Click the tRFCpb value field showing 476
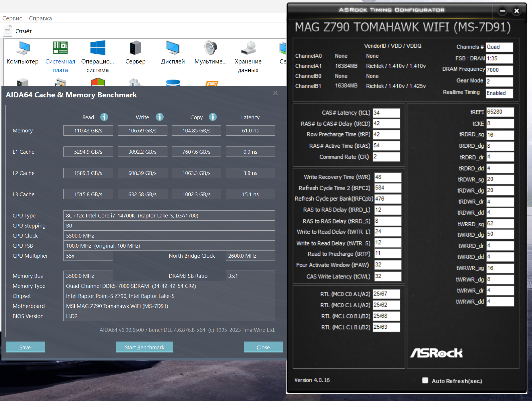Image resolution: width=532 pixels, height=401 pixels. [x=388, y=199]
